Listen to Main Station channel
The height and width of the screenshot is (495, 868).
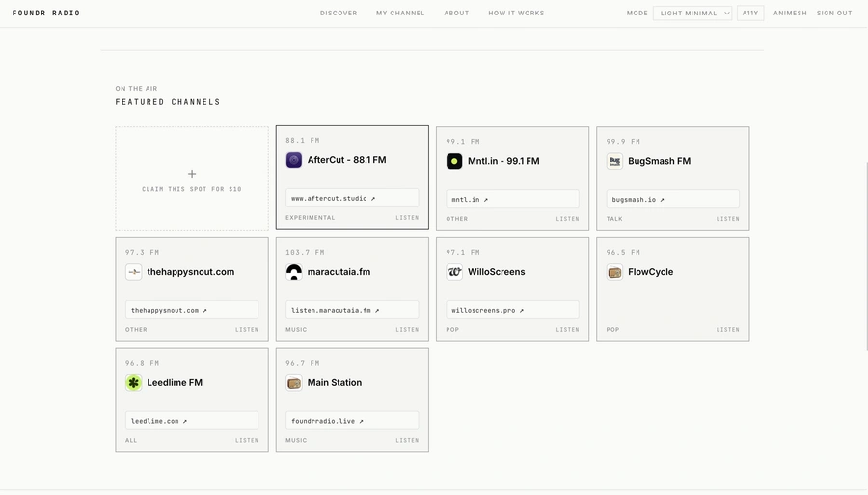coord(407,440)
